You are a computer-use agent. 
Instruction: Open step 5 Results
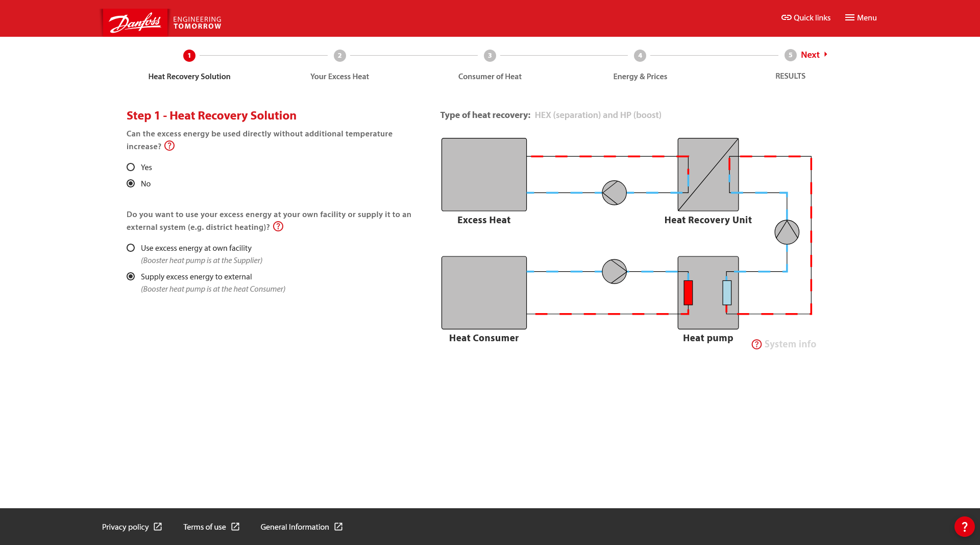click(x=790, y=56)
